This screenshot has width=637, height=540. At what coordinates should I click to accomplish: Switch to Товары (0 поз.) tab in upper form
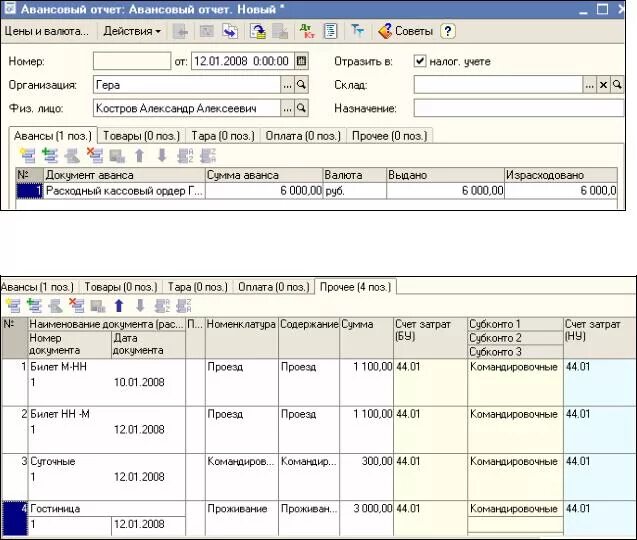pyautogui.click(x=141, y=136)
